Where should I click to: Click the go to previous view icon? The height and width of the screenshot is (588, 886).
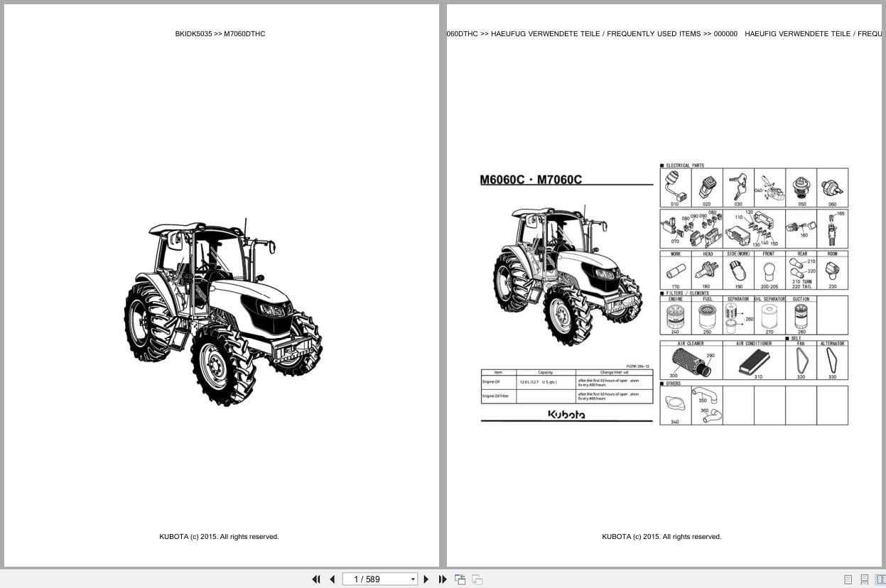coord(460,579)
